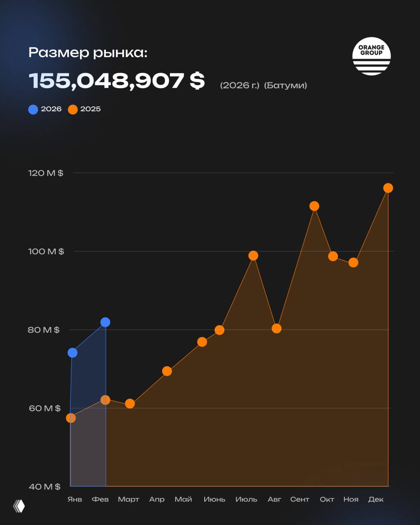Select the orange August 2025 data point
The image size is (420, 525).
[x=276, y=328]
